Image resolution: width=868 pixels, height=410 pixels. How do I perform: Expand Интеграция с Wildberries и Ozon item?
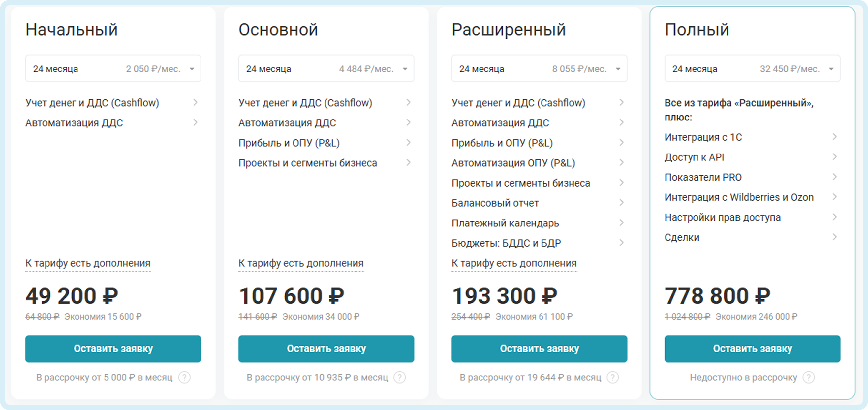coord(835,197)
